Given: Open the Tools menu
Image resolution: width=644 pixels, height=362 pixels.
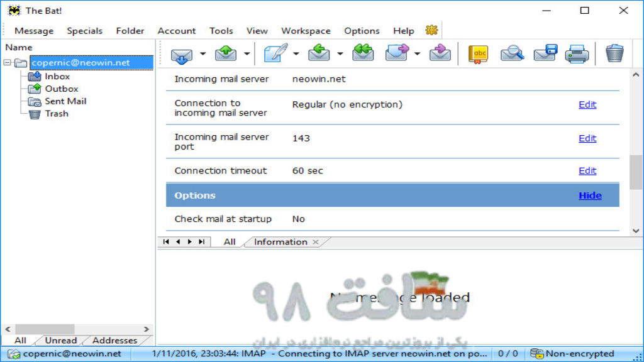Looking at the screenshot, I should point(221,31).
